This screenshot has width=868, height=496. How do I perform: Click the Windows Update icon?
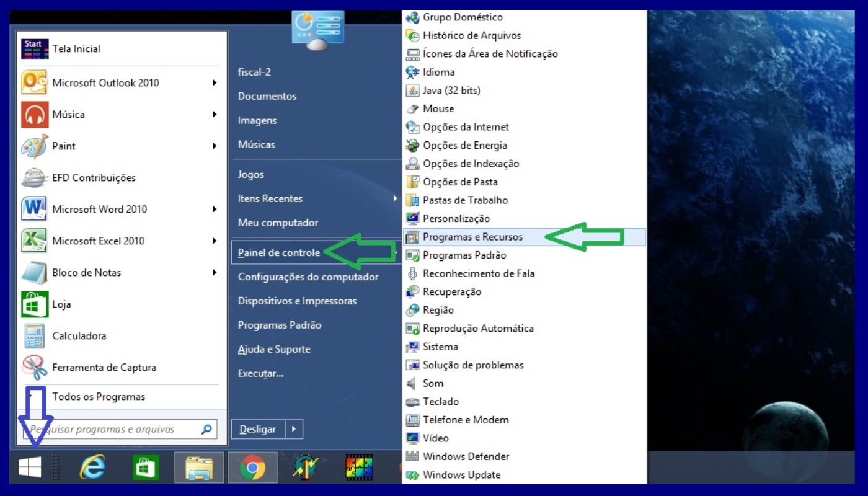pyautogui.click(x=412, y=475)
